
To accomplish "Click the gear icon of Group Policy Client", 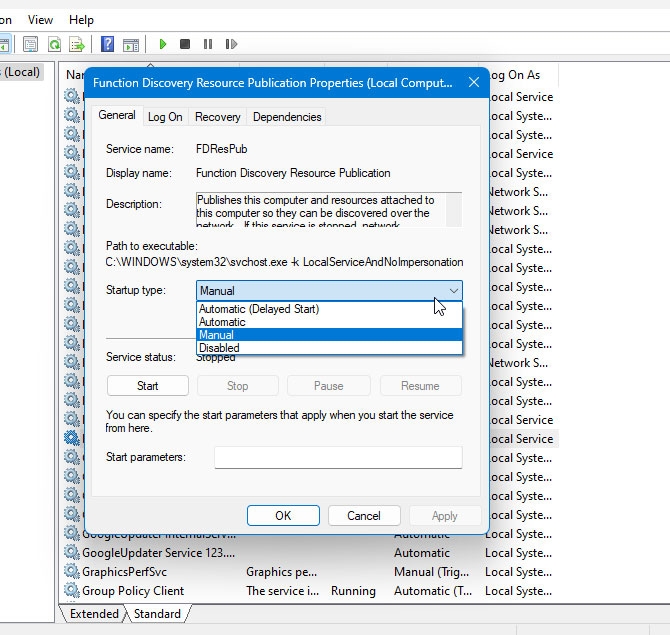I will click(72, 590).
